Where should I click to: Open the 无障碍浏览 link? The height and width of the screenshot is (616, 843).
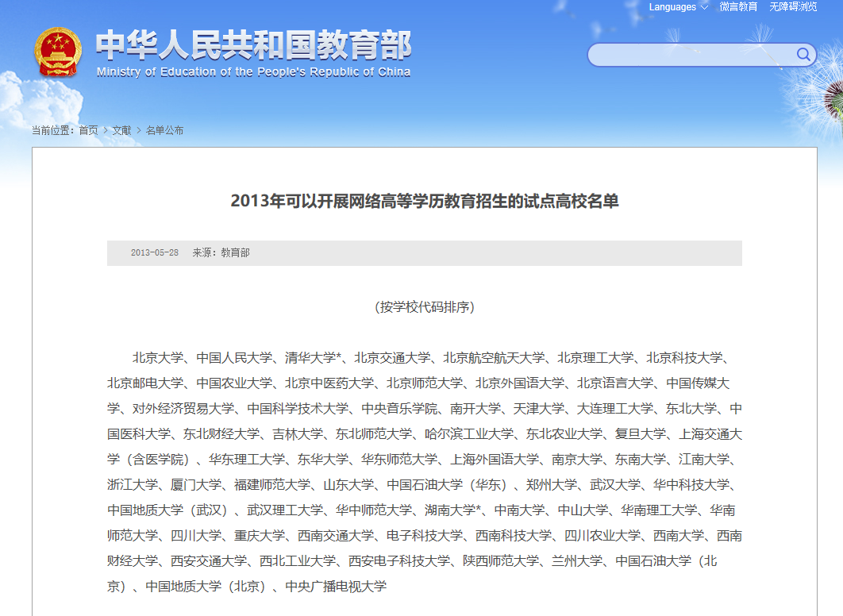point(793,7)
